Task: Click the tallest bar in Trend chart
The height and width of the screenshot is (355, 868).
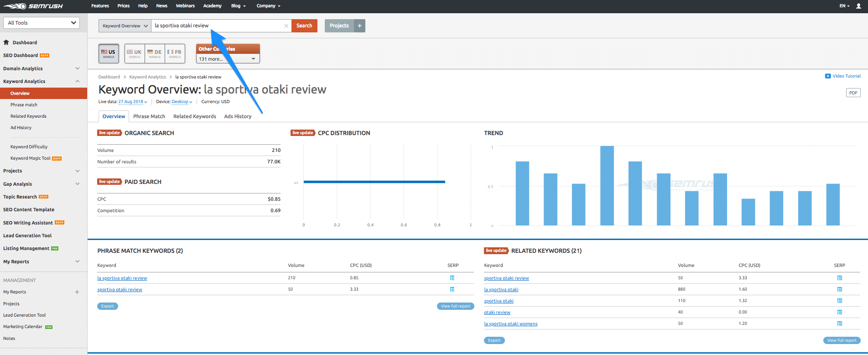Action: click(607, 186)
